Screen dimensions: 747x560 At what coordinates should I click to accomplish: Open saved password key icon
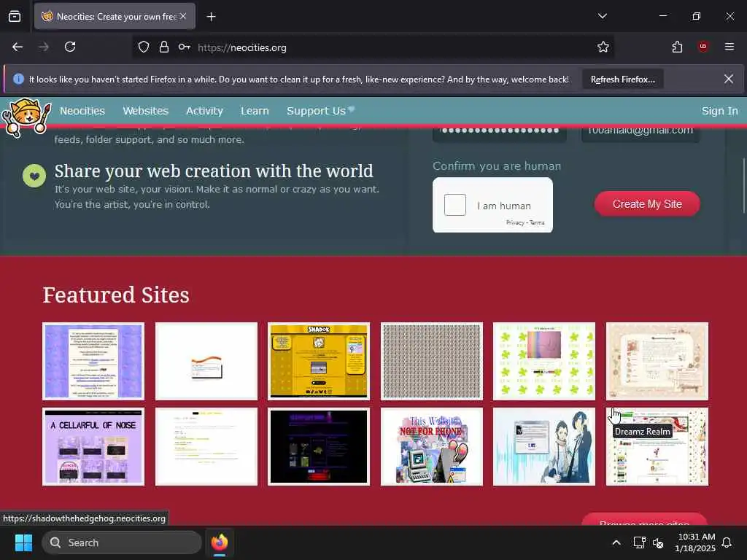(185, 47)
